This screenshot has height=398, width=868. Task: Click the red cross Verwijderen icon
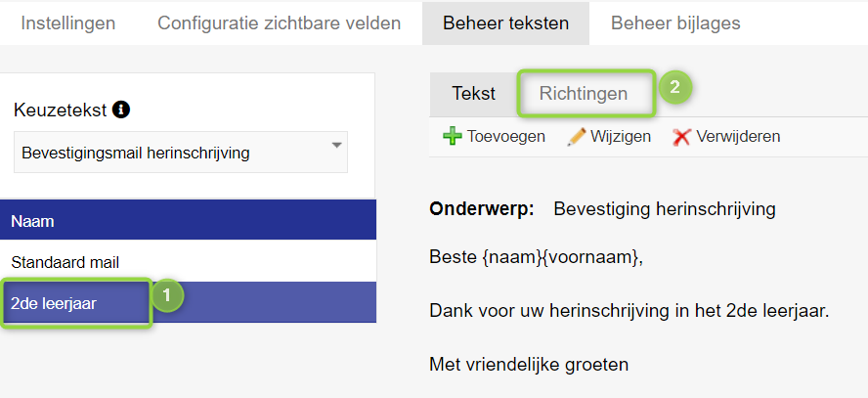click(681, 137)
